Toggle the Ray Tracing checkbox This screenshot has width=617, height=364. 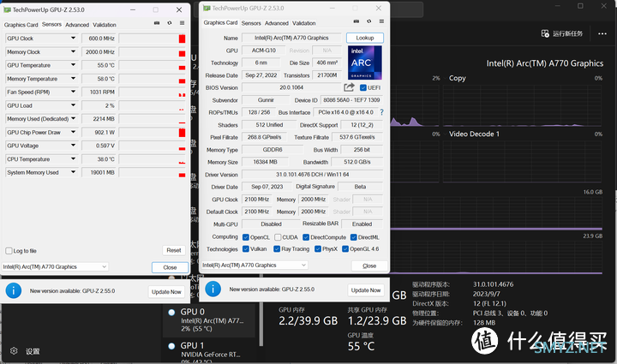pos(277,249)
